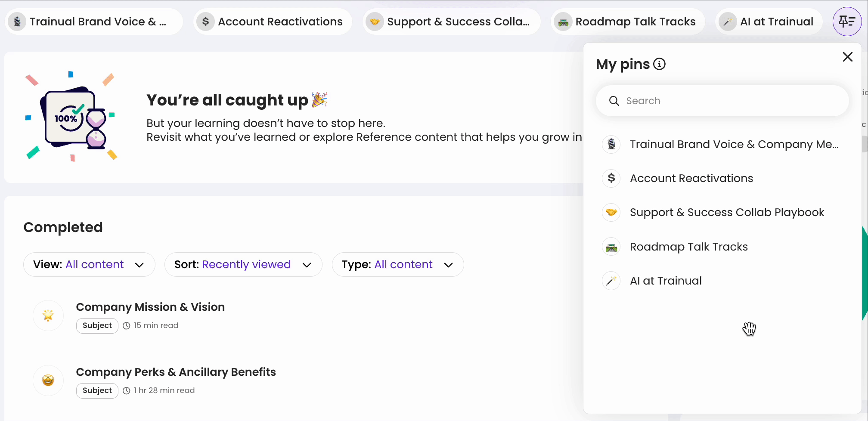The height and width of the screenshot is (421, 868).
Task: Expand the View: All content dropdown
Action: pos(89,264)
